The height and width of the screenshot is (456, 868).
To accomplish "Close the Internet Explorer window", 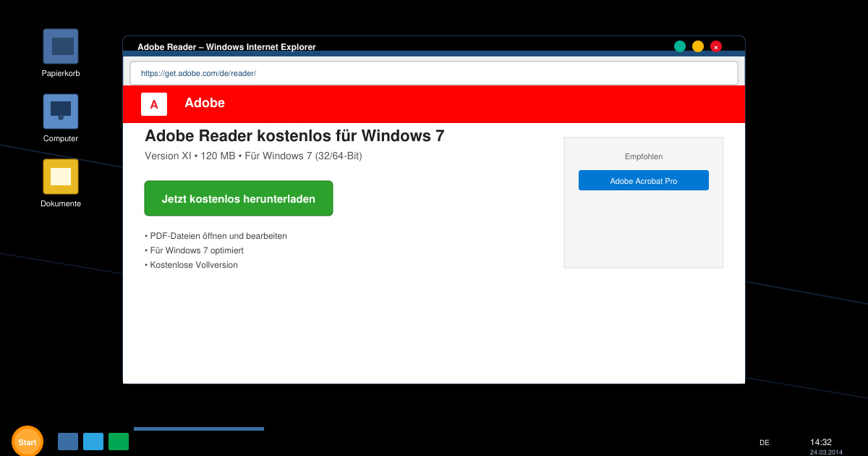I will pos(716,46).
